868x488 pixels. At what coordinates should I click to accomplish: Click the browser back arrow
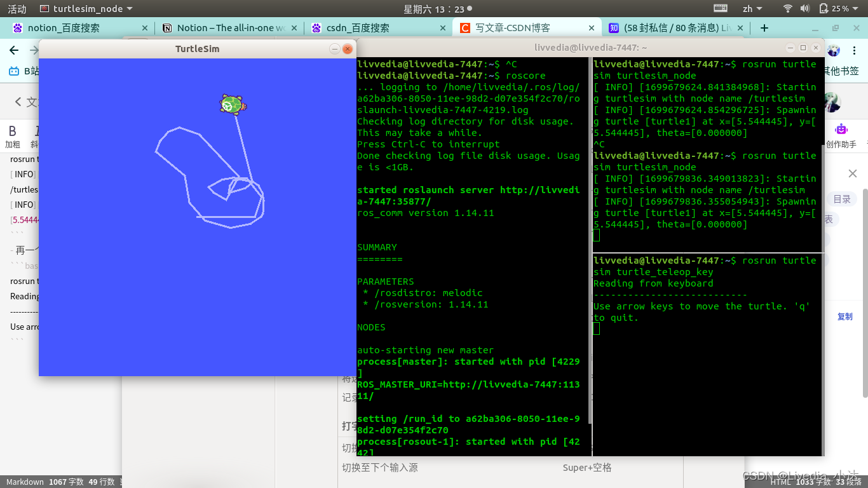click(15, 50)
